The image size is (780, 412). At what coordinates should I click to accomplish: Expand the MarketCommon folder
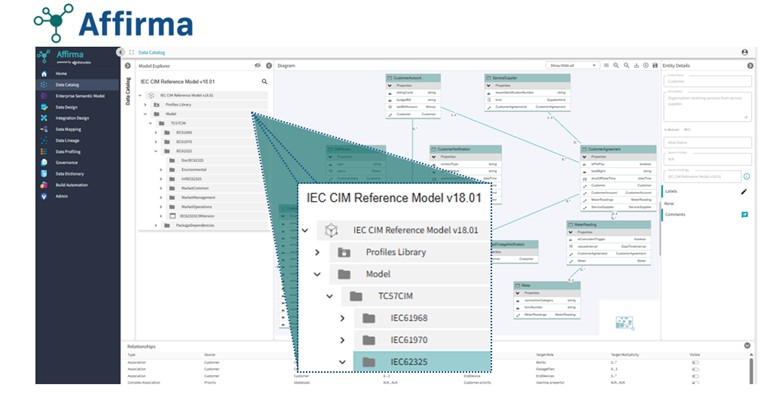point(160,188)
